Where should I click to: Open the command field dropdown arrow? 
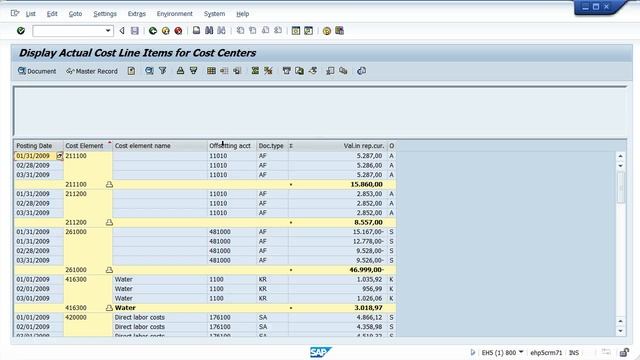[x=108, y=31]
